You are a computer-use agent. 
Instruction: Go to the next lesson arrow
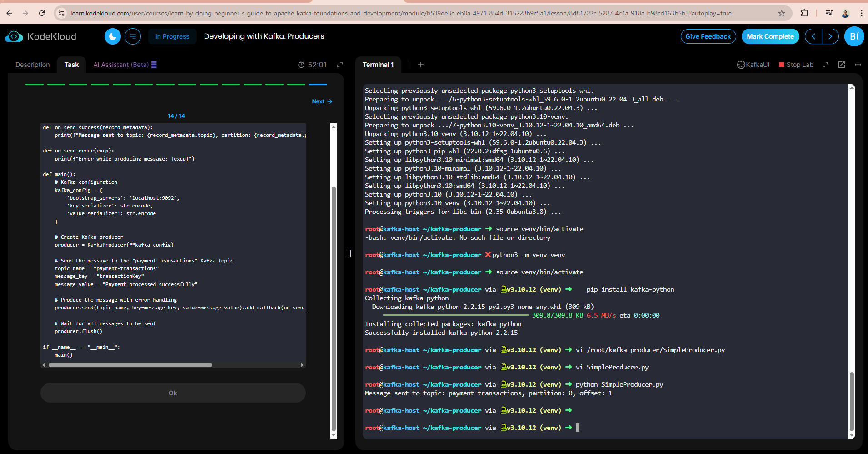(830, 36)
